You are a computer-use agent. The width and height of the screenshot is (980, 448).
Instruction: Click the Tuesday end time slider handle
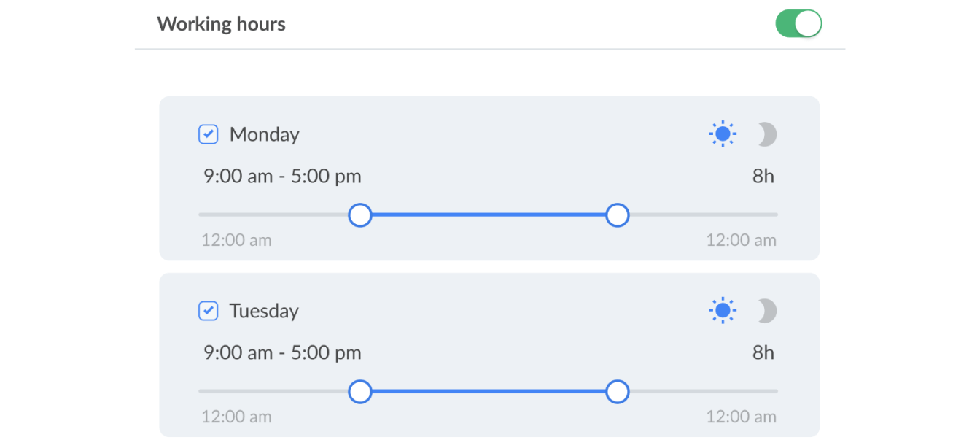617,392
